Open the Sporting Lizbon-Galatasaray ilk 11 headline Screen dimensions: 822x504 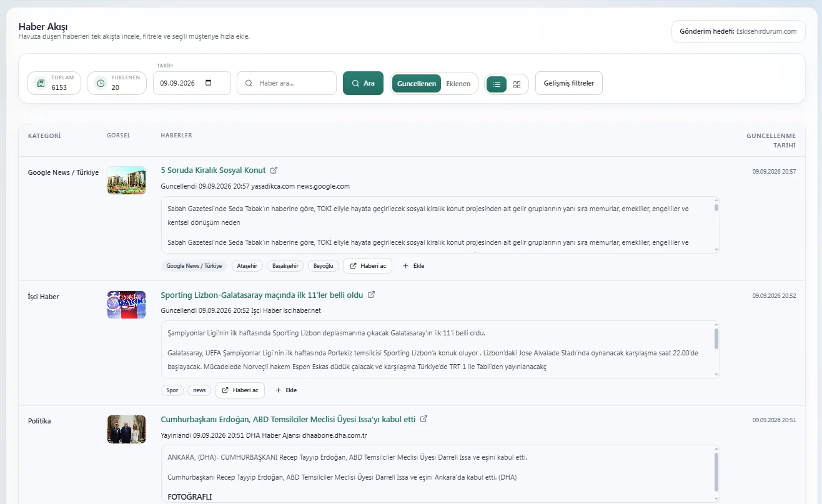pos(262,294)
